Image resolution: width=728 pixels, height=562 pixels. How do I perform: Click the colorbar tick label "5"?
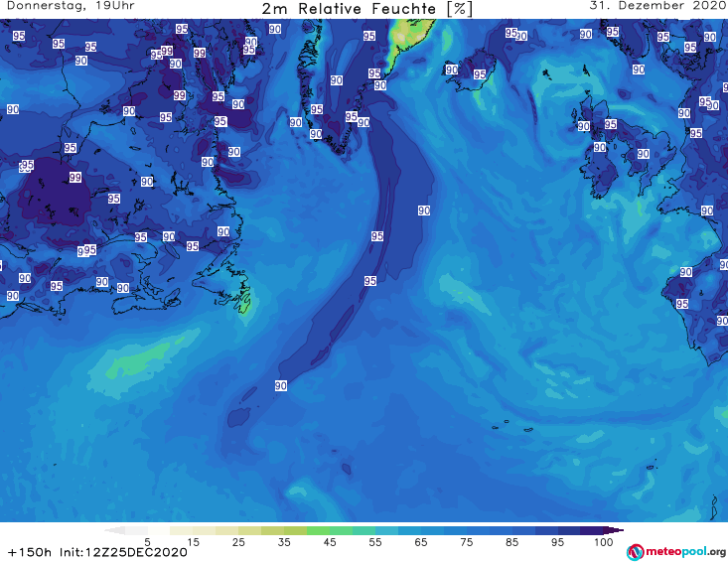pyautogui.click(x=147, y=542)
